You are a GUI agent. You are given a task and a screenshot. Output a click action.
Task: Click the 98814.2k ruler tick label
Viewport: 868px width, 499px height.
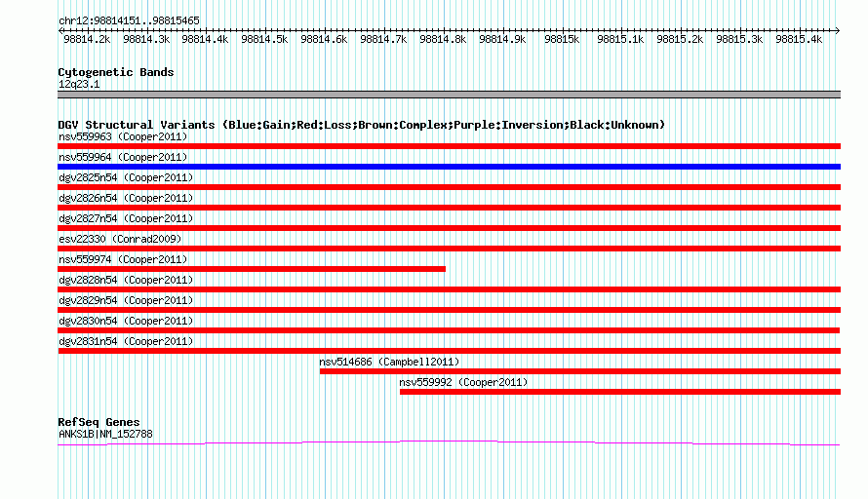pyautogui.click(x=87, y=40)
